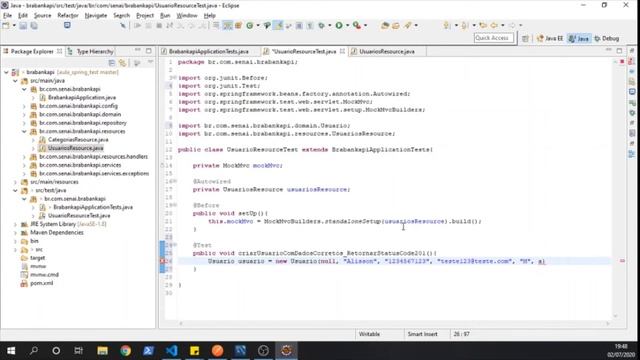Click the Save All icon in toolbar
This screenshot has height=360, width=640.
[x=34, y=25]
